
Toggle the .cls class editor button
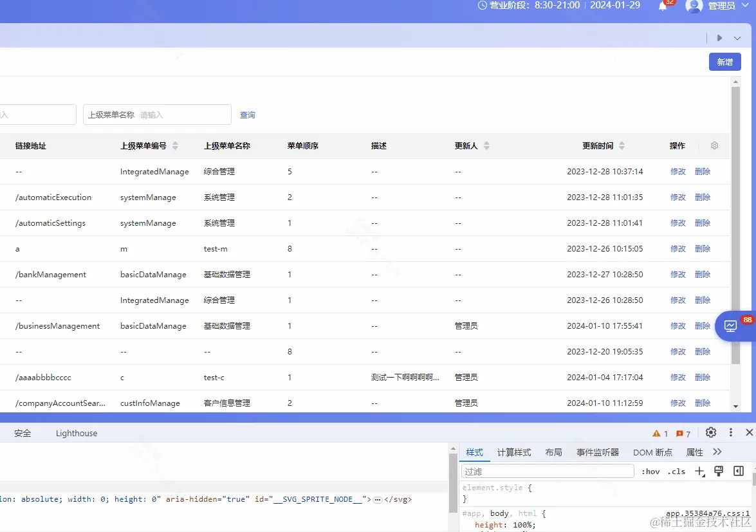[x=676, y=472]
